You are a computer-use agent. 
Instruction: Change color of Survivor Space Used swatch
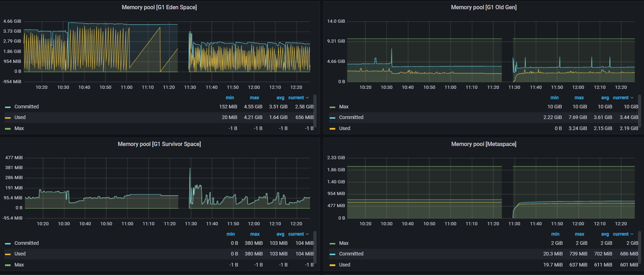pos(8,254)
